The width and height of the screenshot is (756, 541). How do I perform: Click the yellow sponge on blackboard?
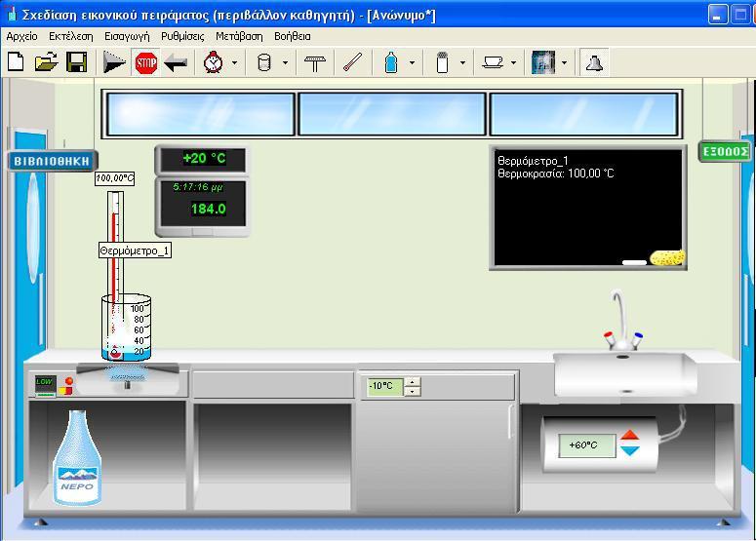tap(667, 257)
